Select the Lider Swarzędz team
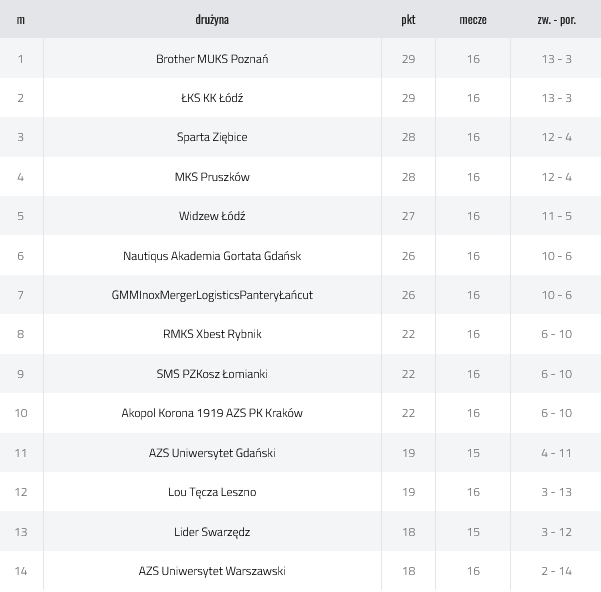Screen dimensions: 601x592 [x=212, y=531]
